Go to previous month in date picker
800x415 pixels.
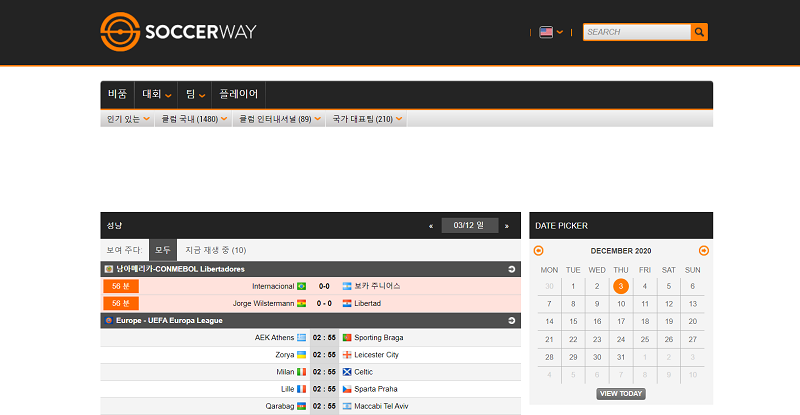(538, 251)
